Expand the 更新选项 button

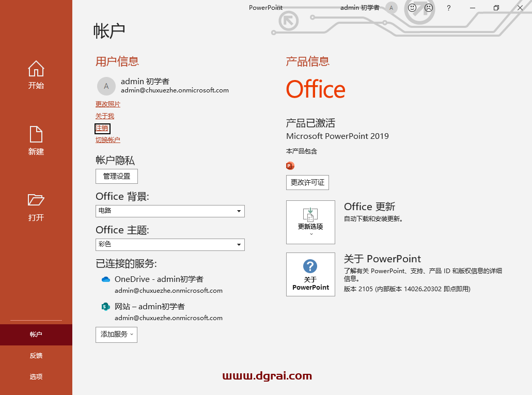(x=310, y=222)
